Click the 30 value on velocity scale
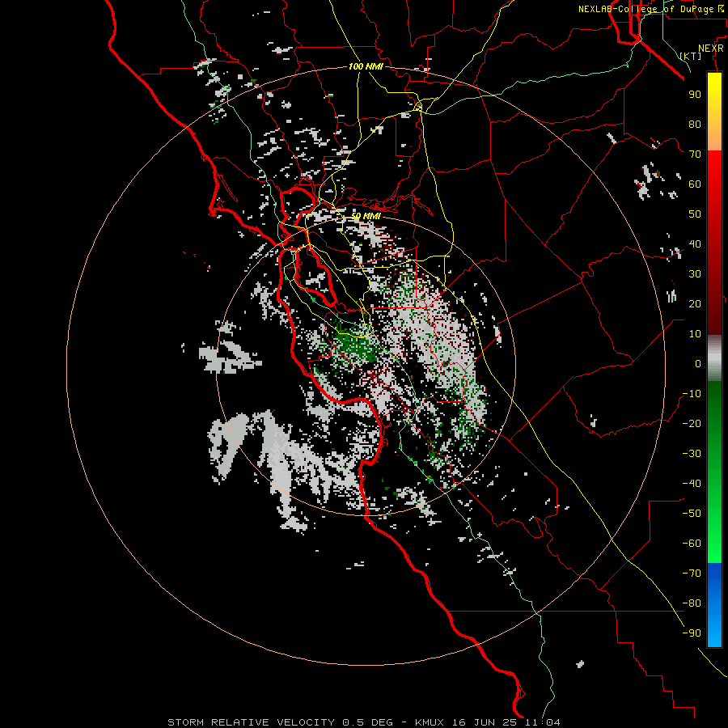This screenshot has width=728, height=728. click(x=695, y=274)
